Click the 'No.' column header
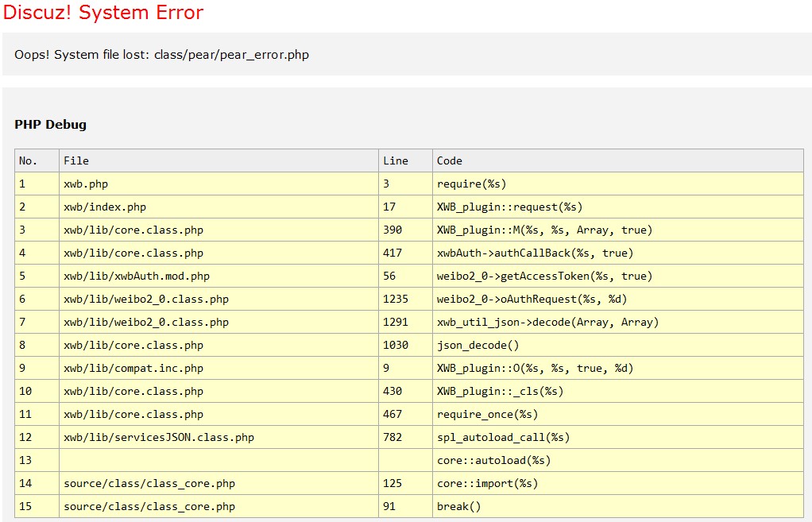The height and width of the screenshot is (522, 812). (x=37, y=160)
